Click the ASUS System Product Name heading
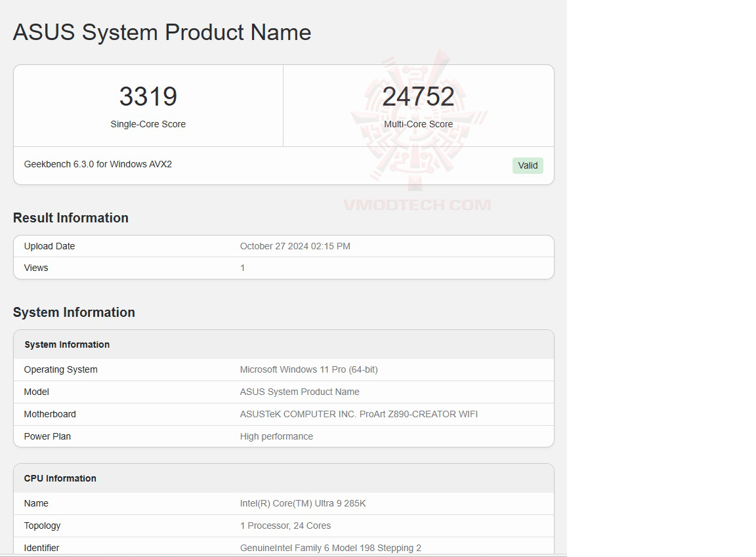 pyautogui.click(x=162, y=32)
